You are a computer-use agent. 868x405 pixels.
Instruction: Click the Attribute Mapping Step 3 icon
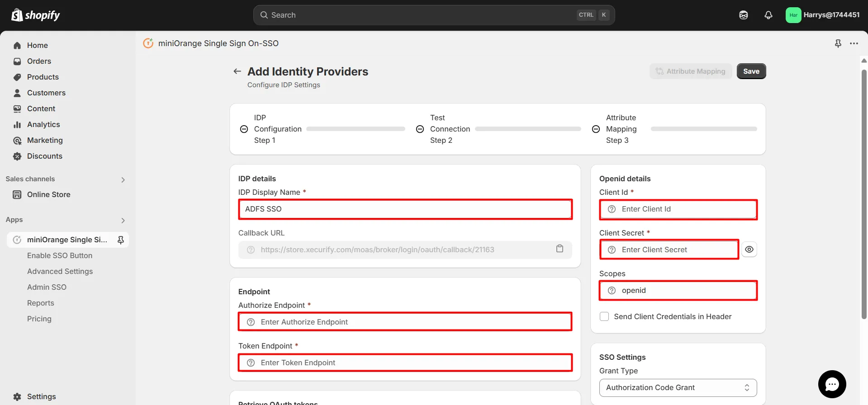coord(596,129)
